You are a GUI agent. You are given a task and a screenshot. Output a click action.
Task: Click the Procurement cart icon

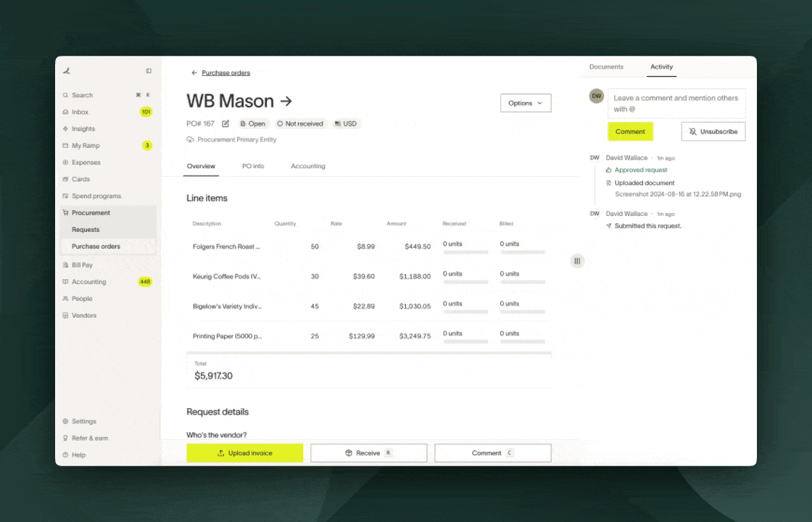65,213
